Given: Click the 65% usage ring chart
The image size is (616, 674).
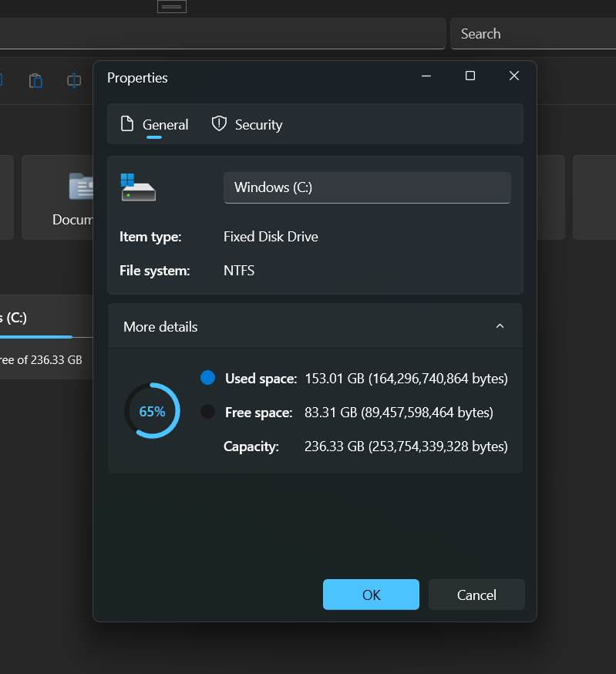Looking at the screenshot, I should (x=152, y=411).
